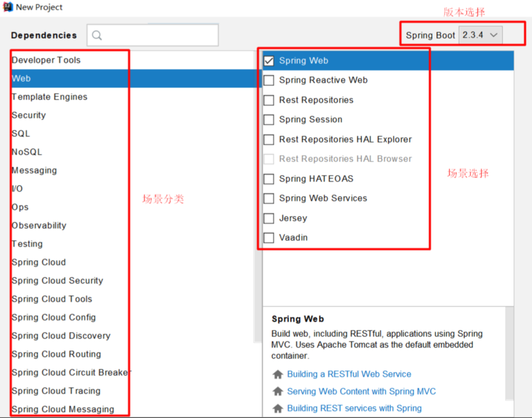Image resolution: width=532 pixels, height=418 pixels.
Task: Enable the Vaadin checkbox
Action: [269, 238]
